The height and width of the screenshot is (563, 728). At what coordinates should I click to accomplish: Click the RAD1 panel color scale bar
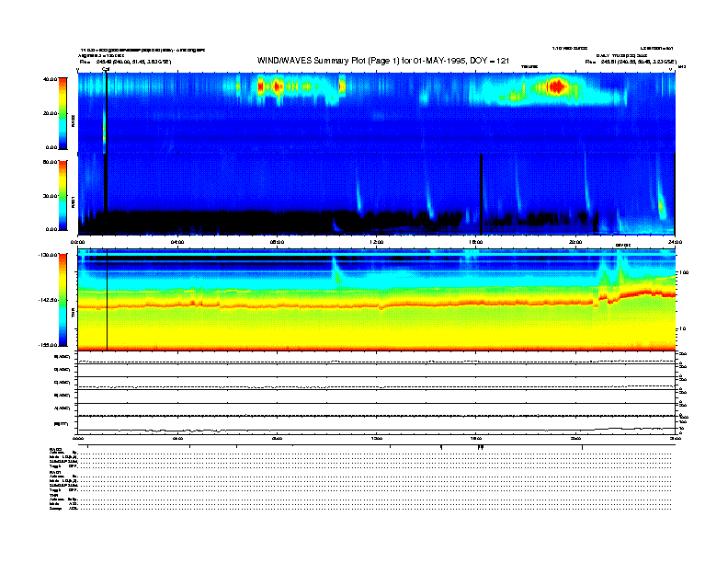(x=63, y=196)
